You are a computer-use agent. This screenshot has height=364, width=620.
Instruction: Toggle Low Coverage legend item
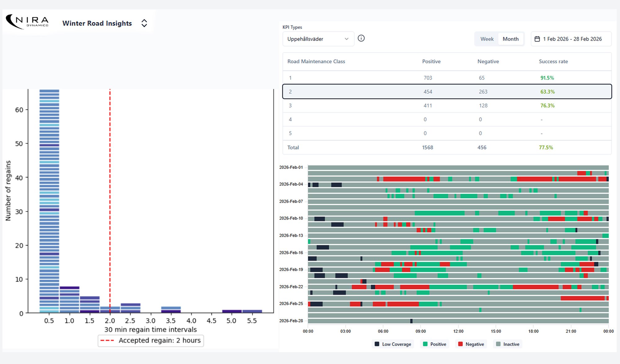(x=393, y=344)
